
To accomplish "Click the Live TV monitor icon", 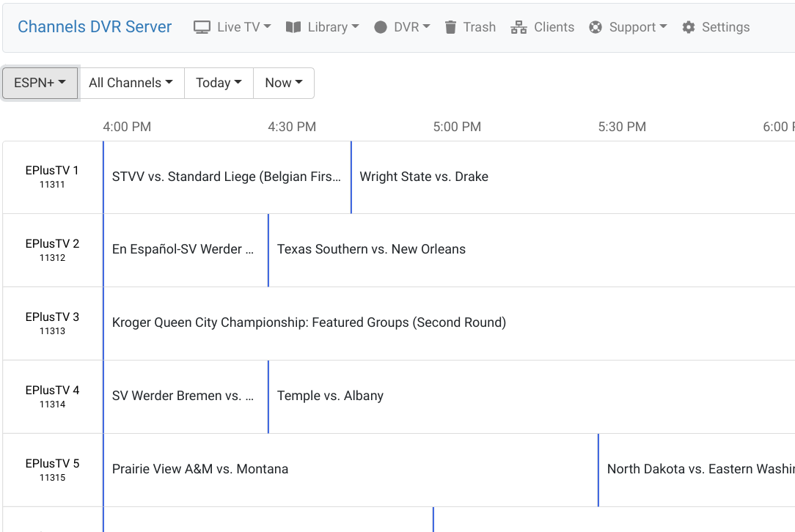I will (x=202, y=27).
